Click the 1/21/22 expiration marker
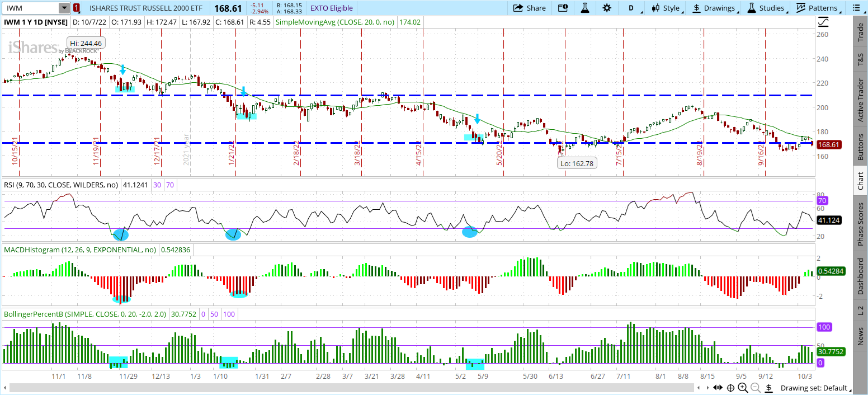Viewport: 868px width, 395px height. pos(230,152)
